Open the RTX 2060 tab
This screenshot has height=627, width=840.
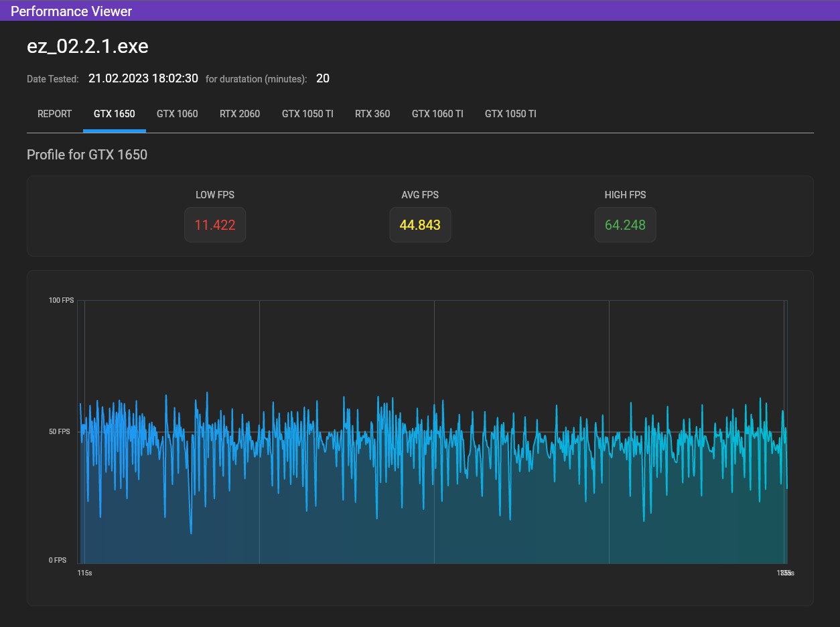pos(240,114)
